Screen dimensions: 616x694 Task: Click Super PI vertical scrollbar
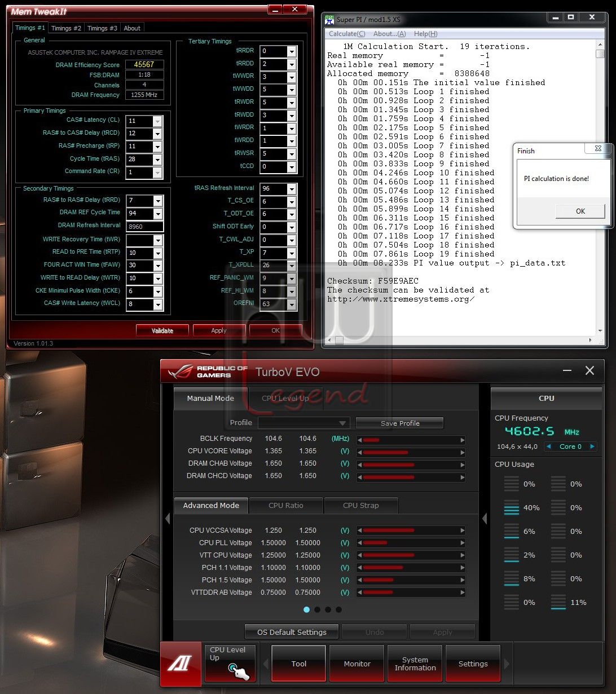600,189
